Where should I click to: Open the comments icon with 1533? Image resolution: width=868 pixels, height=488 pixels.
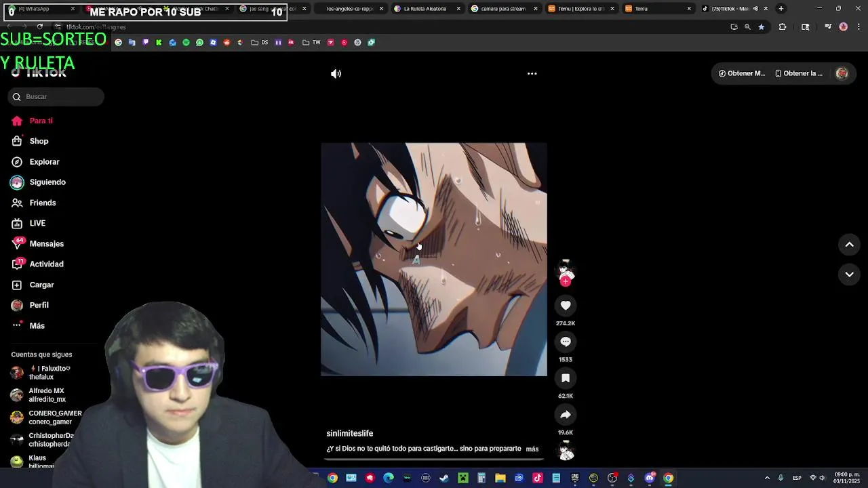[566, 342]
